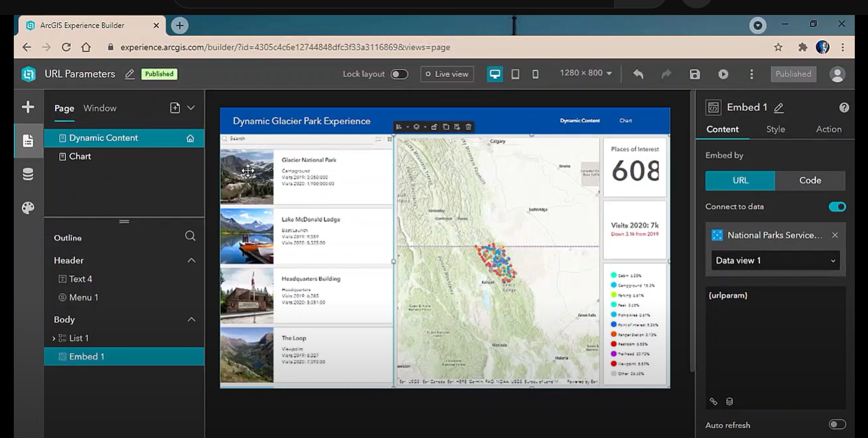Click the Lake McDonald Lodge list card
The image size is (868, 438).
tap(306, 236)
